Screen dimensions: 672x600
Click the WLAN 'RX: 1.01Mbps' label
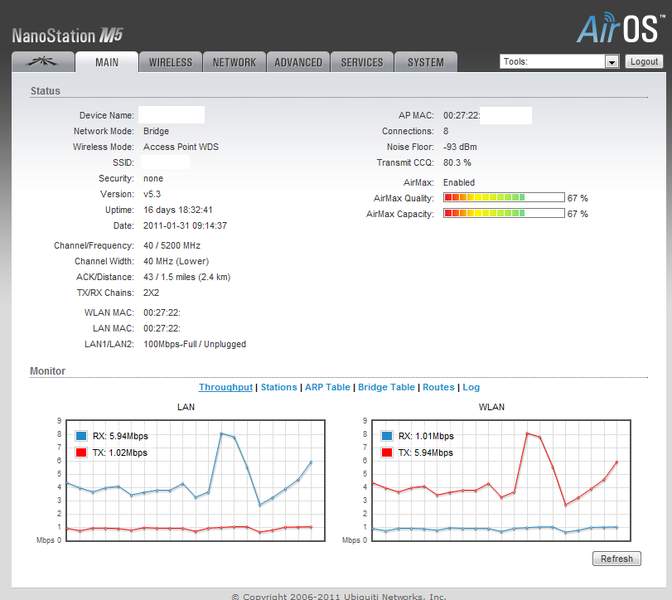click(426, 436)
